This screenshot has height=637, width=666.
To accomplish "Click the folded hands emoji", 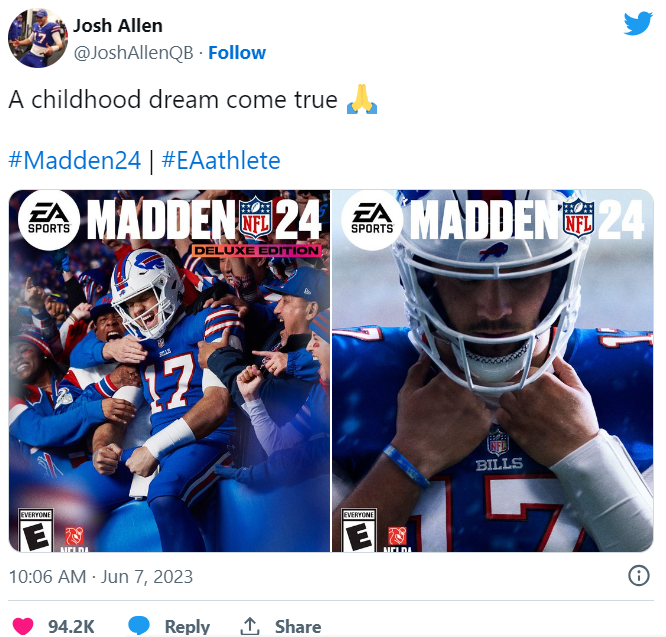I will pyautogui.click(x=361, y=100).
